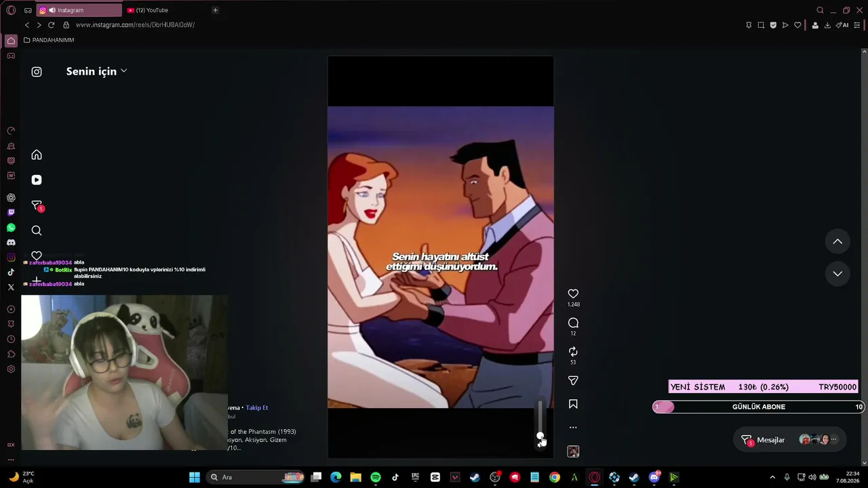Open Instagram direct messages with 5 badge
Image resolution: width=868 pixels, height=488 pixels.
[x=37, y=205]
